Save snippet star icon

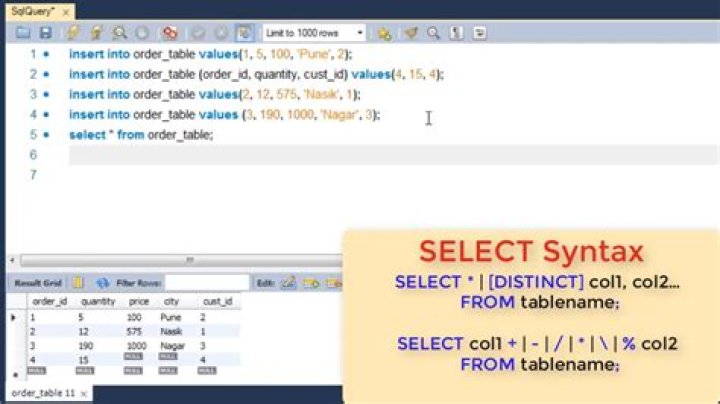384,33
